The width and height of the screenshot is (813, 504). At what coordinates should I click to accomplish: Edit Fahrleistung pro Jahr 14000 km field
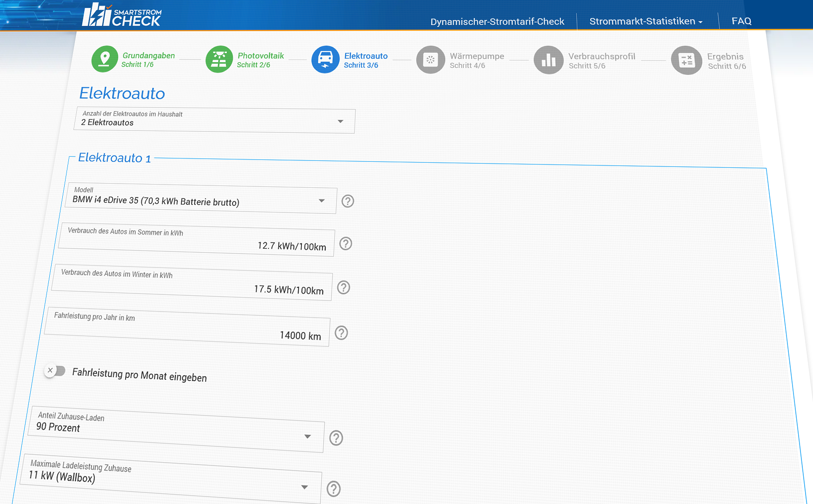coord(187,326)
